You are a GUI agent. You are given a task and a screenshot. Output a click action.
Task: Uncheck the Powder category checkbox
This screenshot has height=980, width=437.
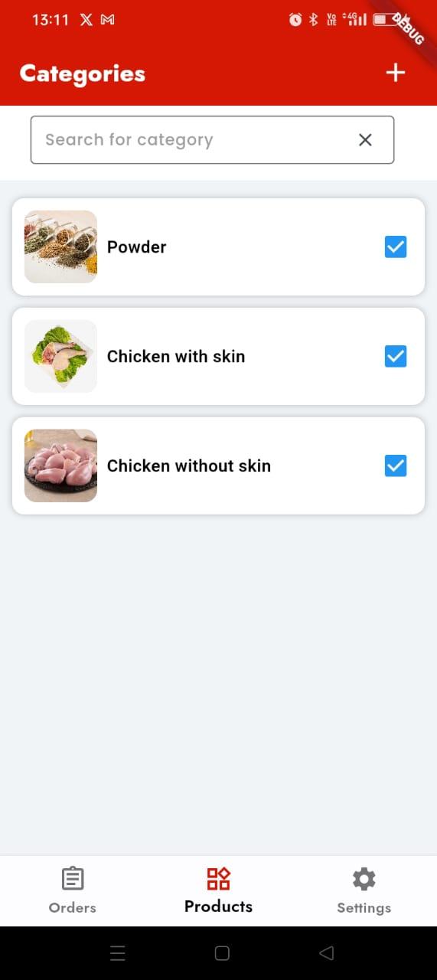(x=396, y=247)
